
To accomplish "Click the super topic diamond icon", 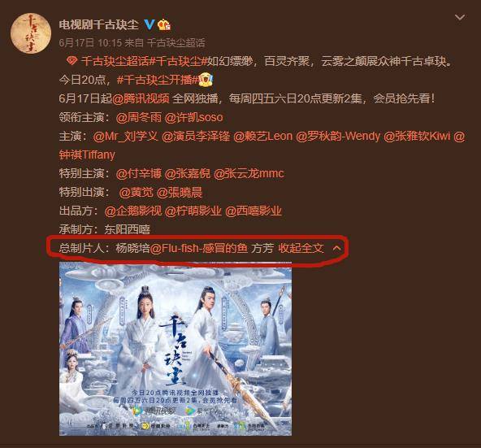I will [x=71, y=61].
